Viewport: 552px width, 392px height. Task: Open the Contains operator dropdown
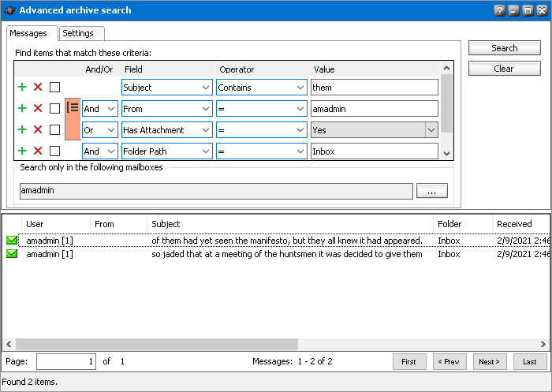pos(300,88)
